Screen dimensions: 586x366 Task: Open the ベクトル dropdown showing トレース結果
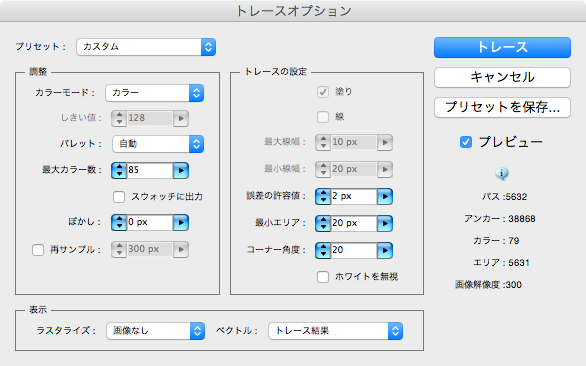pos(336,331)
